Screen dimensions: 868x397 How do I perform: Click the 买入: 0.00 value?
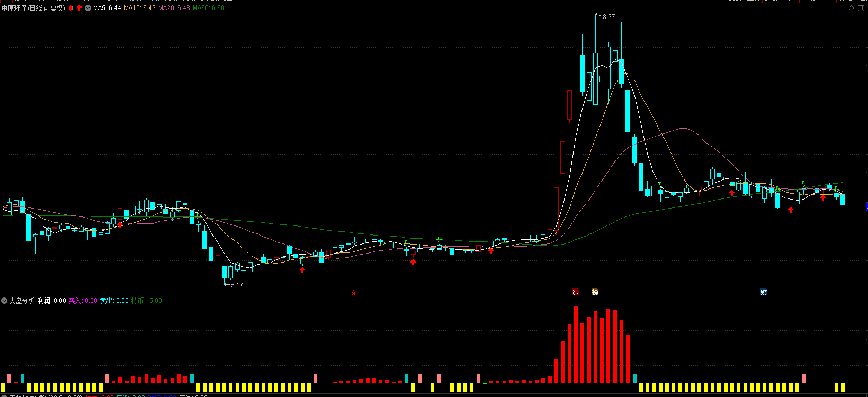point(83,301)
